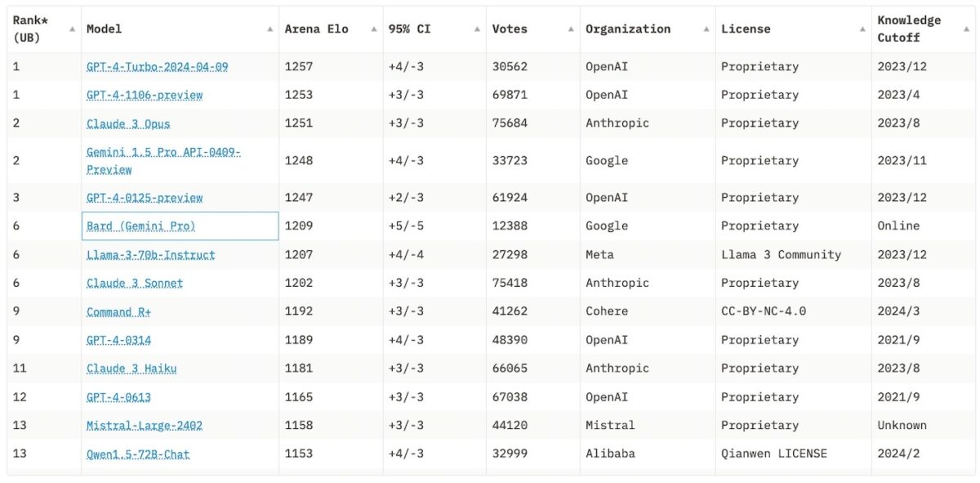This screenshot has height=483, width=980.
Task: Open Claude 3 Opus link
Action: pos(128,123)
